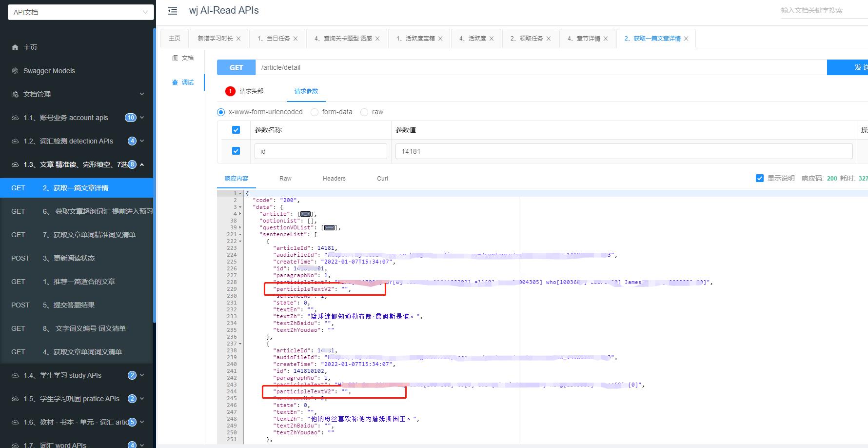868x448 pixels.
Task: Click the wj AI-Read APIs title
Action: tap(224, 10)
